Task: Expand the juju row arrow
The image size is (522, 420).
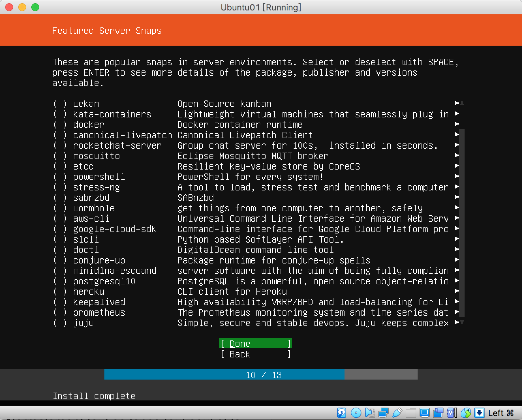Action: pyautogui.click(x=457, y=322)
